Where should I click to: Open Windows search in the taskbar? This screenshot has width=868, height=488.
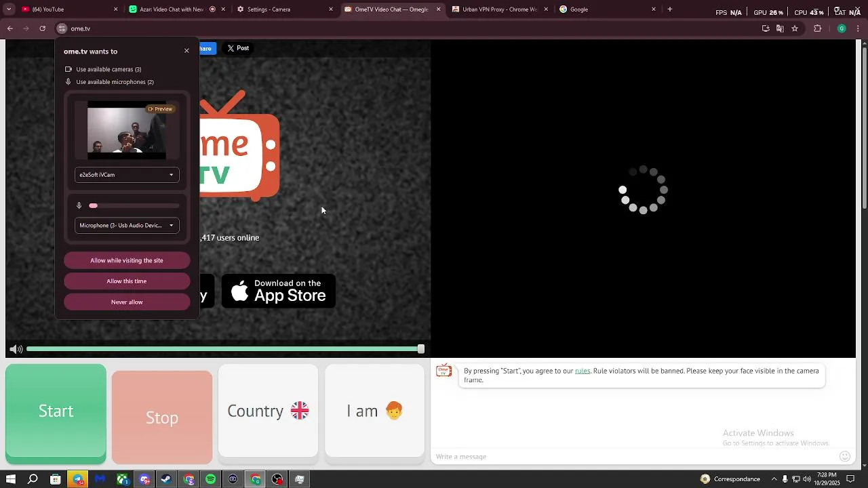[x=33, y=479]
